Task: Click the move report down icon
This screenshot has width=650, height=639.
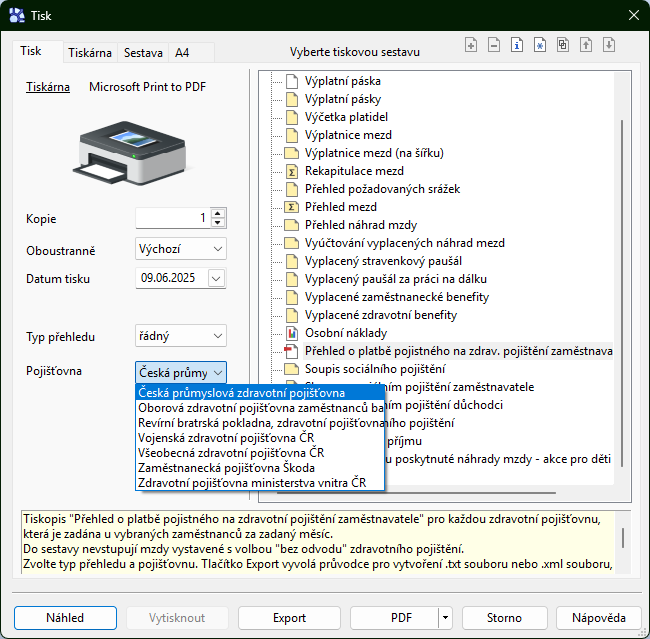Action: (x=609, y=45)
